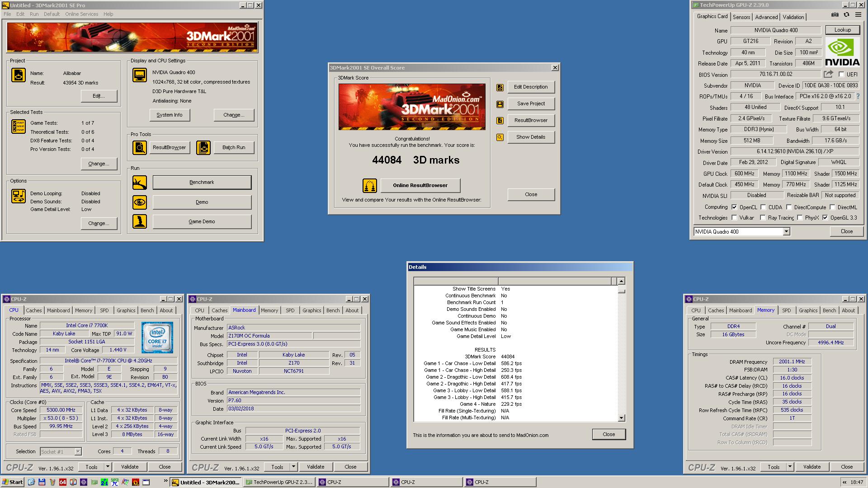
Task: Switch to the Sensors tab in GPU-Z
Action: click(741, 17)
